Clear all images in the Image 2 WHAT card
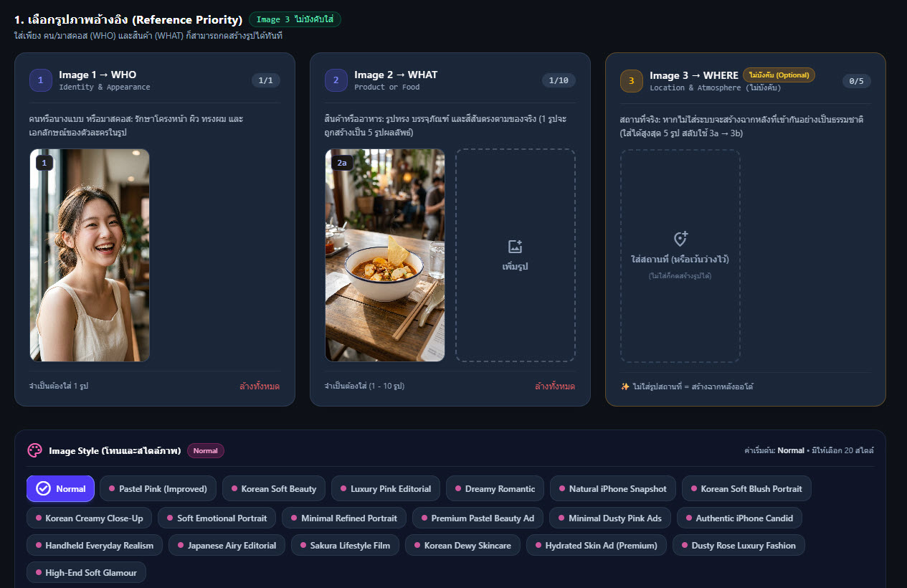This screenshot has height=588, width=907. [x=555, y=387]
